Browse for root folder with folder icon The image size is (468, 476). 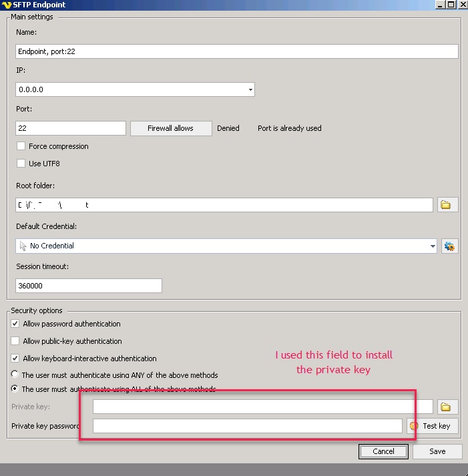(x=447, y=205)
